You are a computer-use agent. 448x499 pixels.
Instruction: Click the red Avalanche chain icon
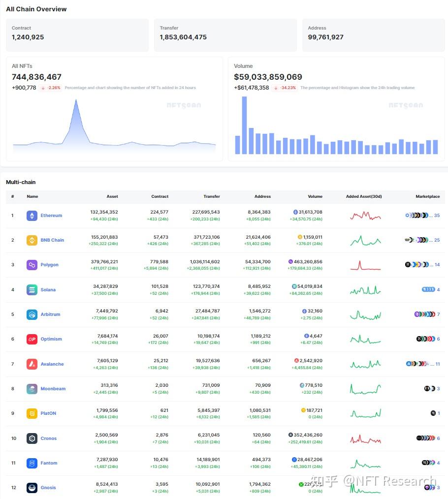point(31,364)
